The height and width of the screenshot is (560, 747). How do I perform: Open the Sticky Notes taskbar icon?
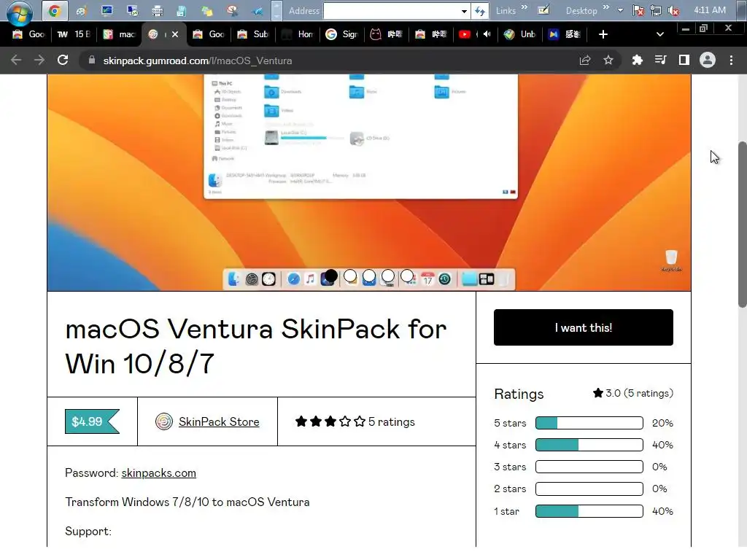206,10
